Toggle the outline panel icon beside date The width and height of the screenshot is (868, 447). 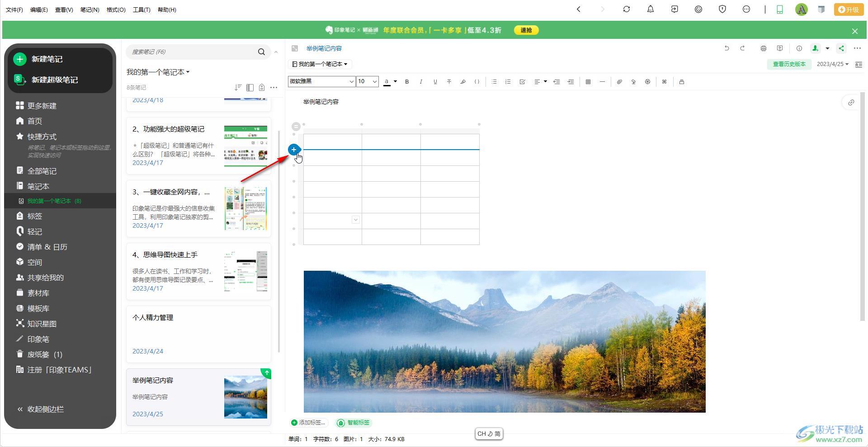click(x=859, y=65)
